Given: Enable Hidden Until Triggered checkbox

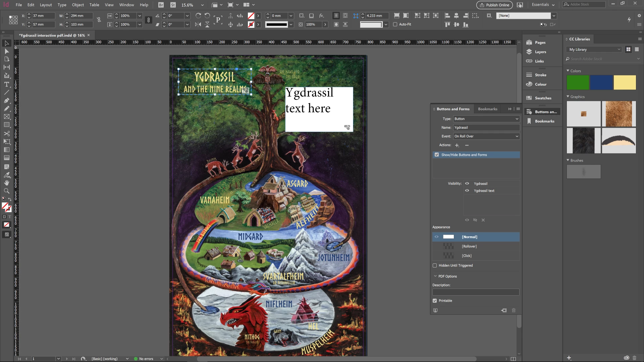Looking at the screenshot, I should pos(435,265).
